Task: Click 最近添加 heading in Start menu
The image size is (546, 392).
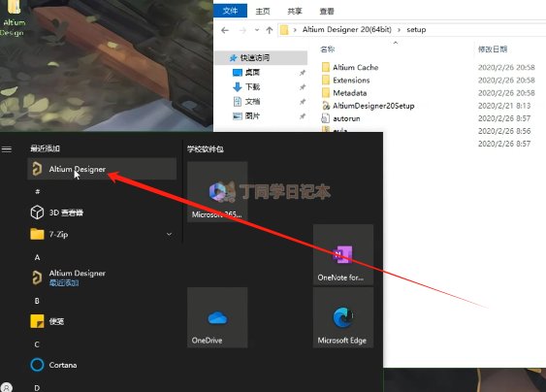Action: pos(45,148)
